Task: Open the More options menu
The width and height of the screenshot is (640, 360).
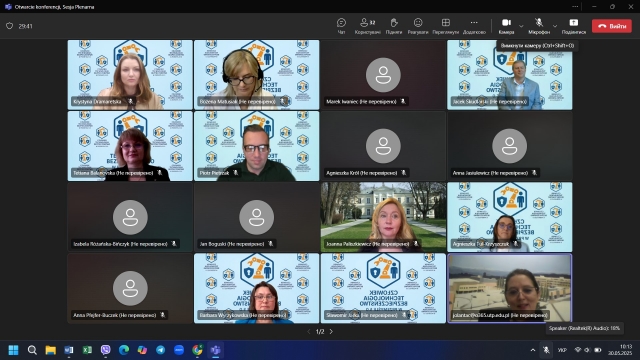Action: click(474, 26)
